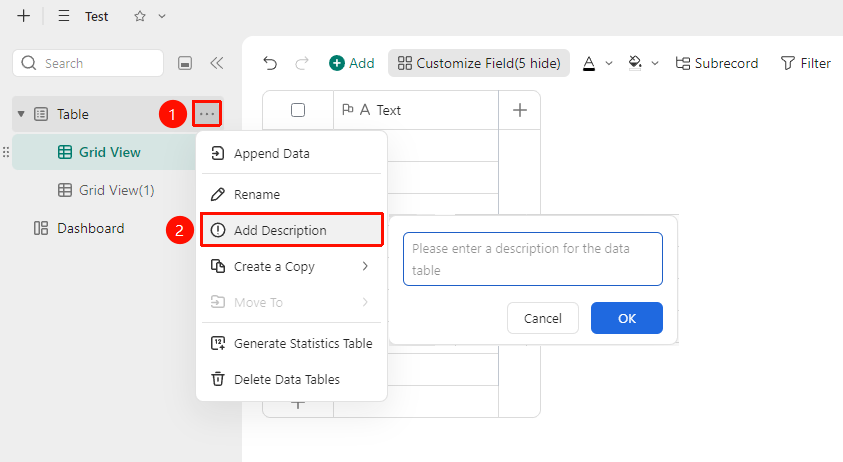
Task: Click the Filter funnel icon
Action: [x=788, y=63]
